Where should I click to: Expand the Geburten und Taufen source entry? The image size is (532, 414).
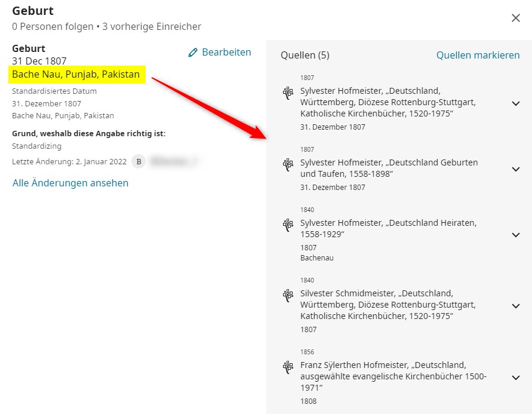[x=516, y=169]
